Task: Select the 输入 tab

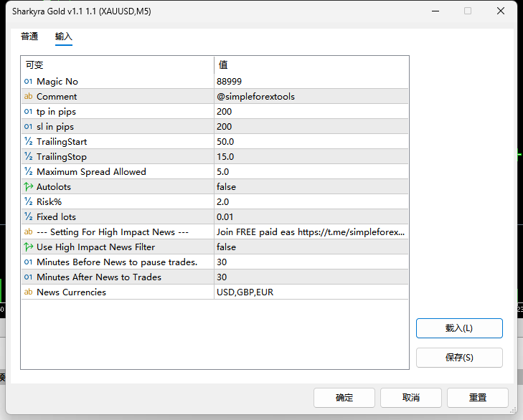Action: (x=64, y=37)
